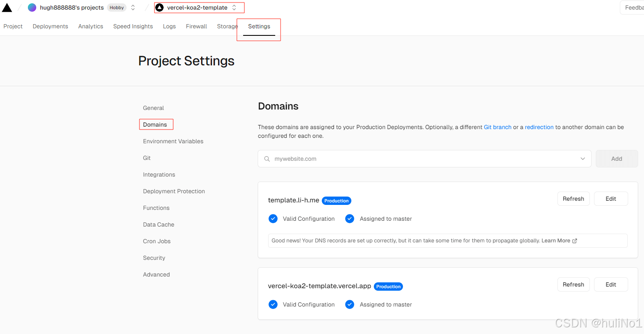This screenshot has width=644, height=334.
Task: Click Valid Configuration checkmark for vercel-koa2-template.vercel.app
Action: (273, 304)
